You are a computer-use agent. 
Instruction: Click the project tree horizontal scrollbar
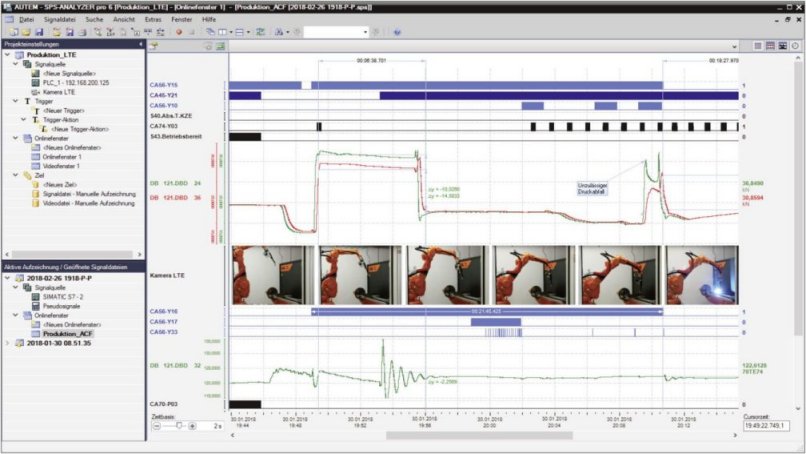click(72, 254)
